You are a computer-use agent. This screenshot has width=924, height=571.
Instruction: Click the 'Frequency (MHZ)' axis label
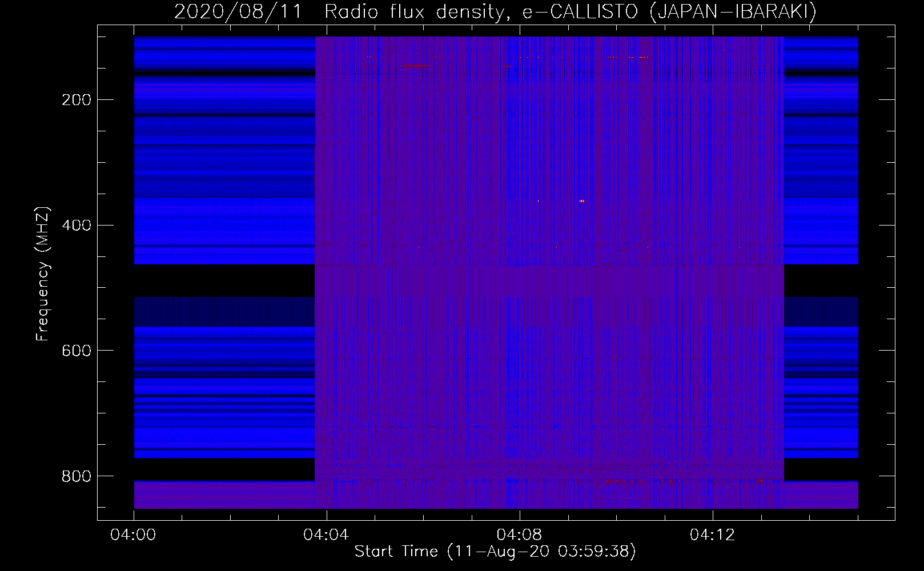pyautogui.click(x=43, y=274)
